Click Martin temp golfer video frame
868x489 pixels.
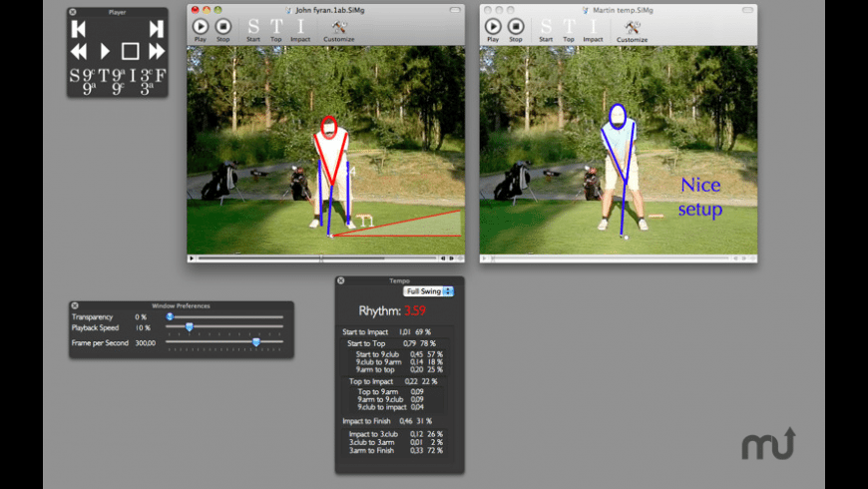619,150
